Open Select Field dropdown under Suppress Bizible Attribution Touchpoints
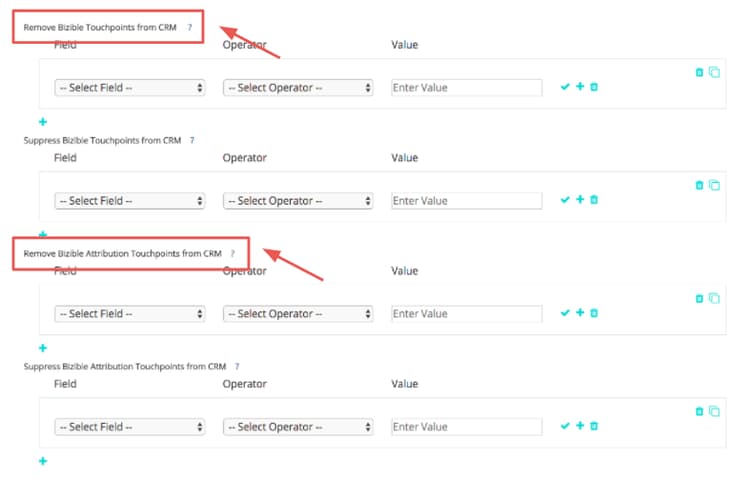750x479 pixels. [130, 426]
